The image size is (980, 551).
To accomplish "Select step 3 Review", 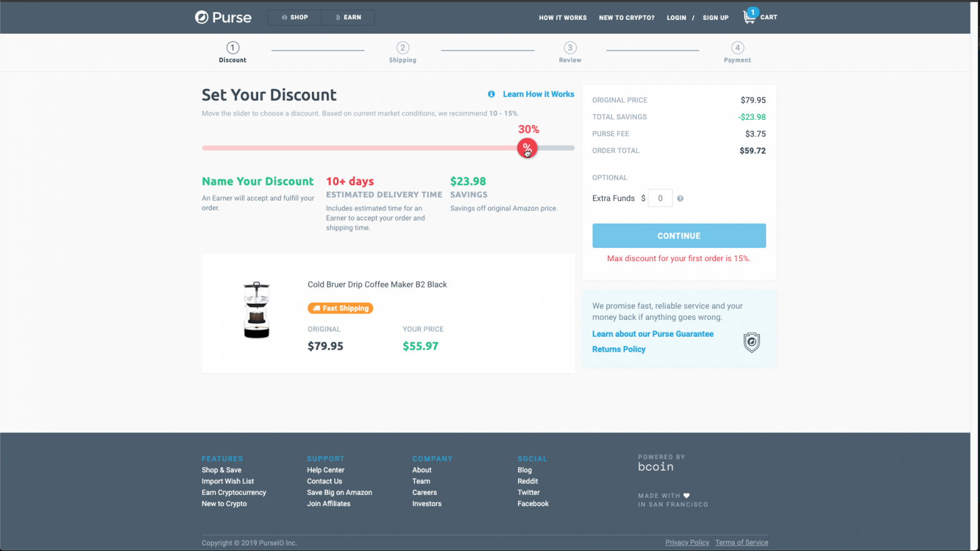I will (570, 52).
